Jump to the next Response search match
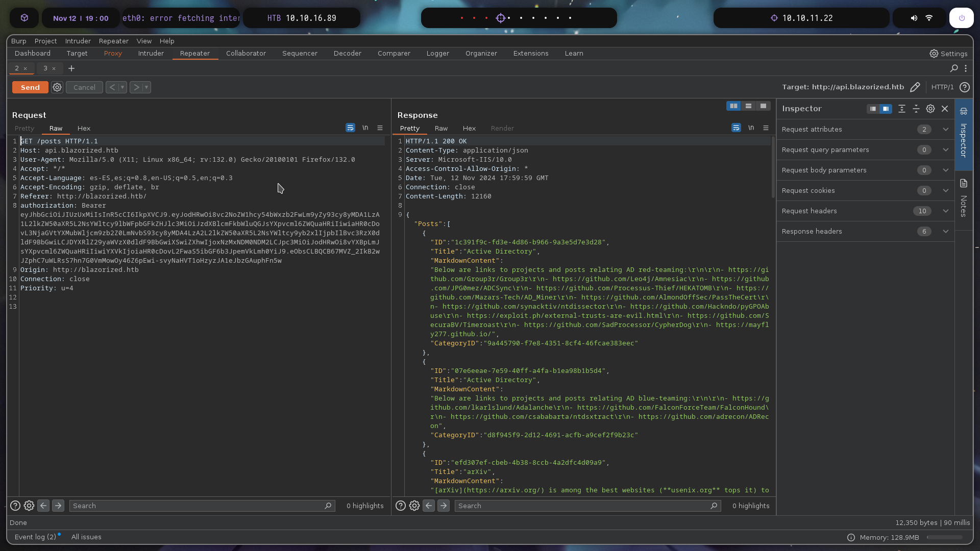The image size is (980, 551). (x=444, y=506)
